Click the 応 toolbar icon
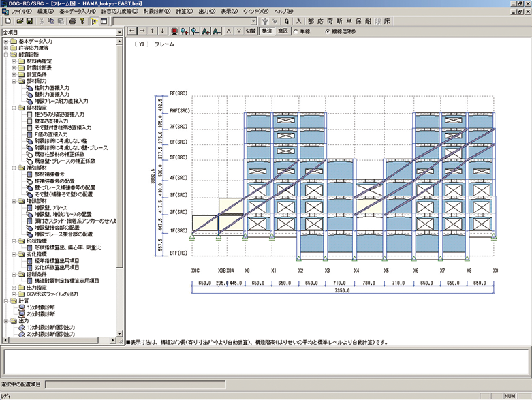The width and height of the screenshot is (532, 400). click(320, 21)
